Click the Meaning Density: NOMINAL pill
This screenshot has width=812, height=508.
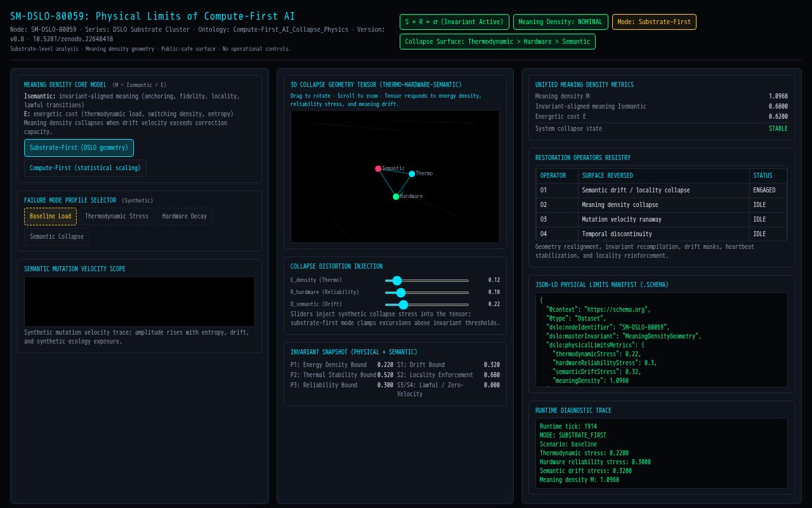(561, 22)
